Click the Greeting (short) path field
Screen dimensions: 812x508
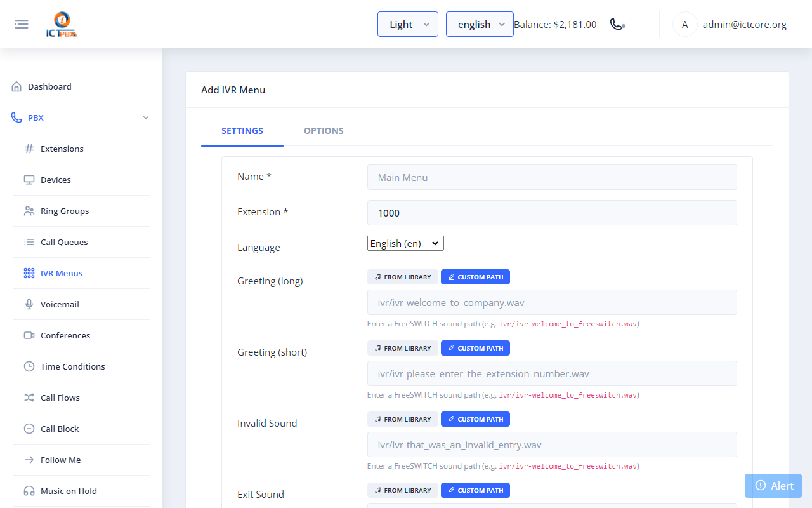pos(552,373)
